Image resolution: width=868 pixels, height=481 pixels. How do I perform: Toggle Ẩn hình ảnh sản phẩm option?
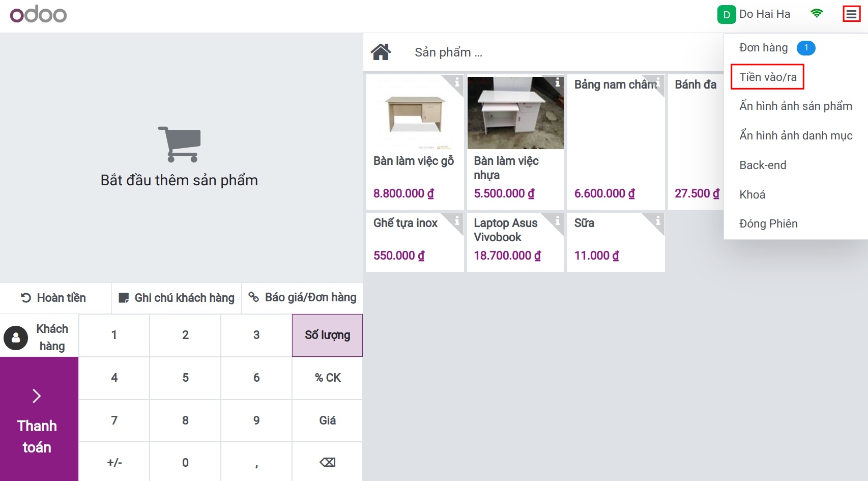tap(795, 106)
